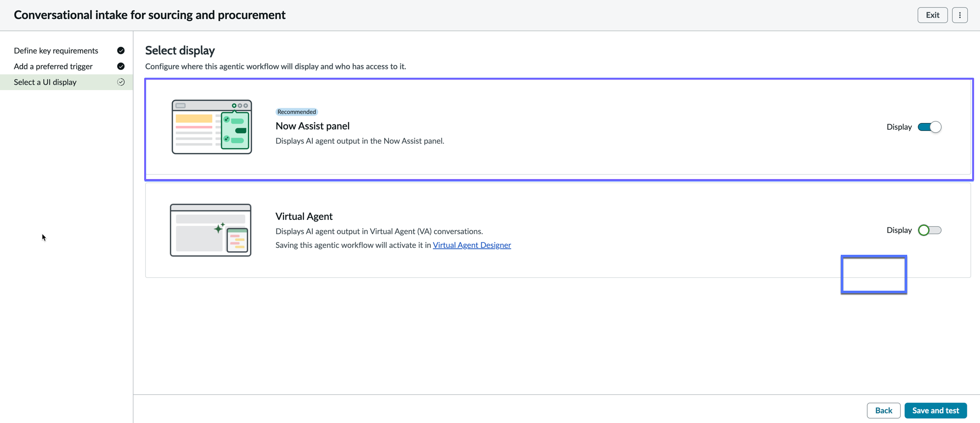Go to Add a preferred trigger step

pyautogui.click(x=53, y=66)
